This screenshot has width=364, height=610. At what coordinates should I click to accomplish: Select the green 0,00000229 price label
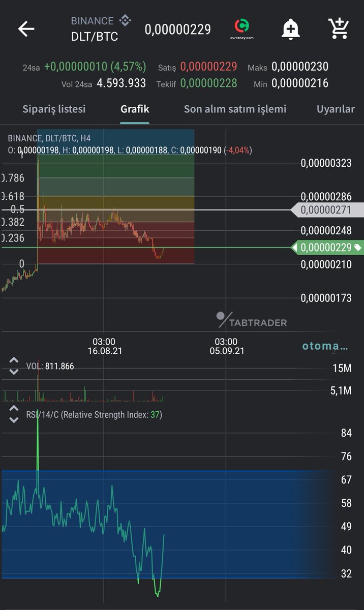[x=327, y=248]
